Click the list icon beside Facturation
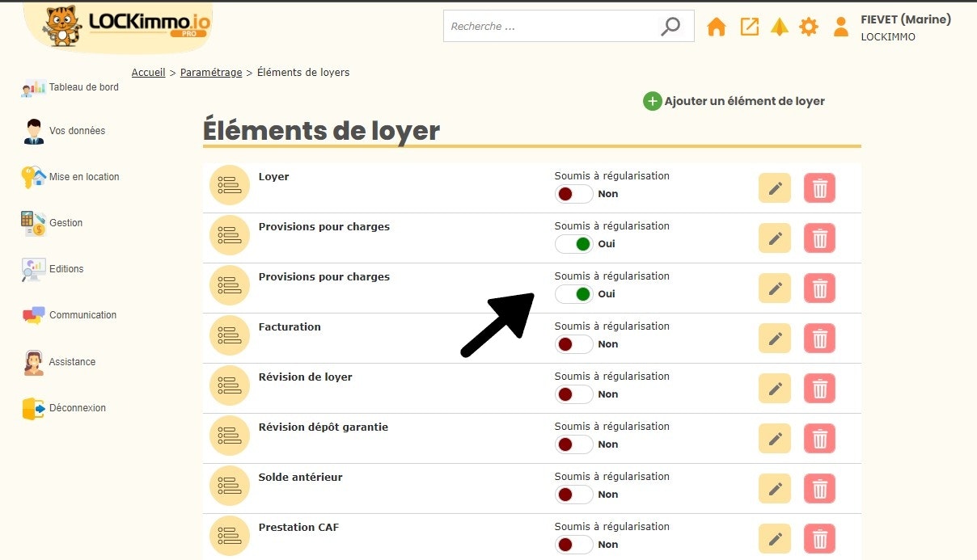The image size is (977, 560). 230,336
